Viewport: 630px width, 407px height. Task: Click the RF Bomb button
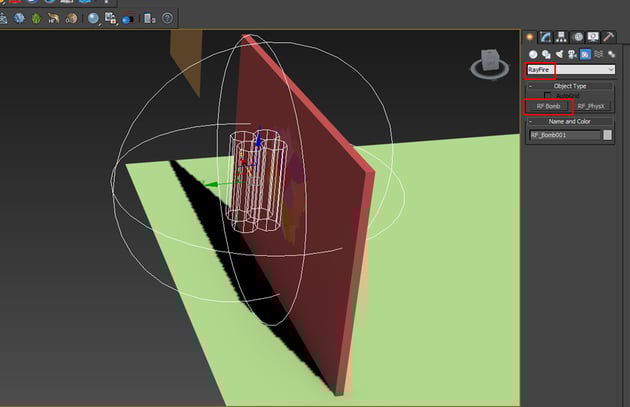point(547,106)
